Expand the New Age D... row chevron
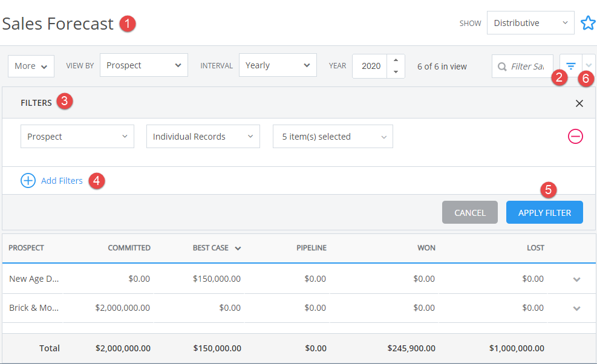 tap(576, 279)
